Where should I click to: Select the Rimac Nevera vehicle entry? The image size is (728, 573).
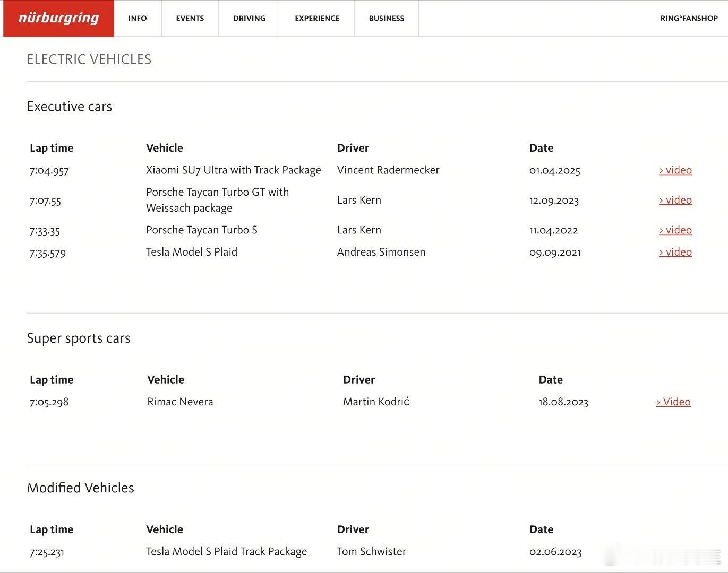[180, 402]
